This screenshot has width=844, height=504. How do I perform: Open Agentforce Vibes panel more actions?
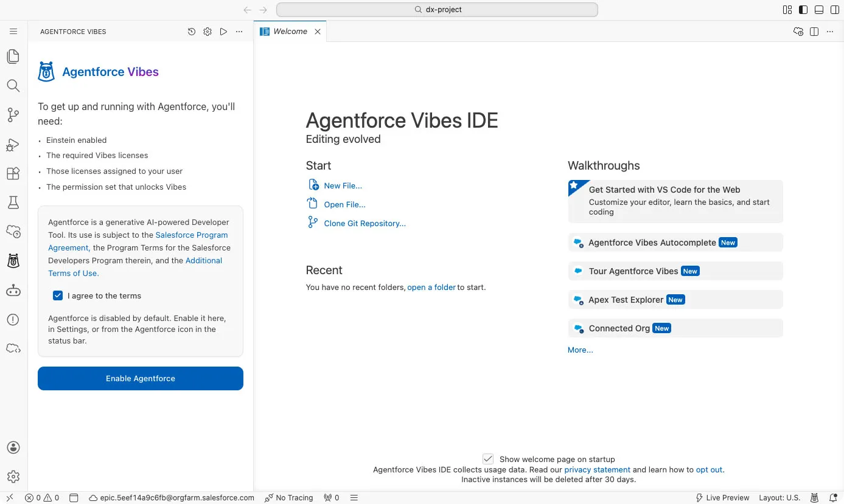[x=239, y=32]
